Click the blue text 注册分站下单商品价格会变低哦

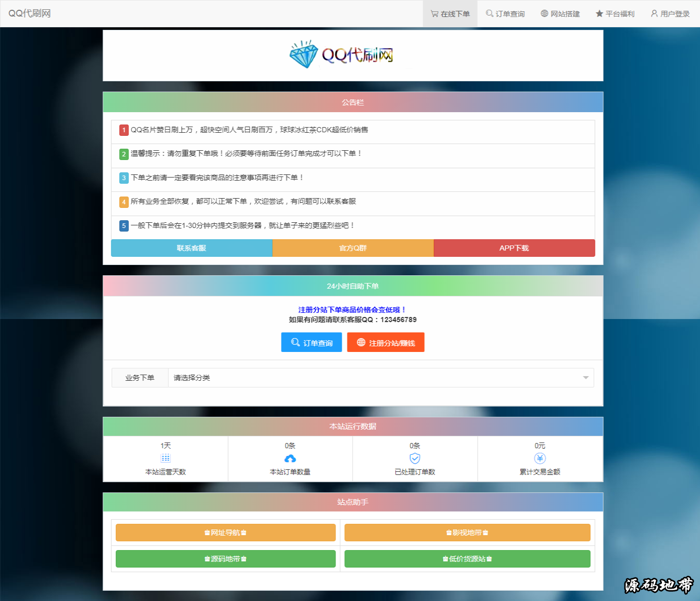(x=353, y=310)
